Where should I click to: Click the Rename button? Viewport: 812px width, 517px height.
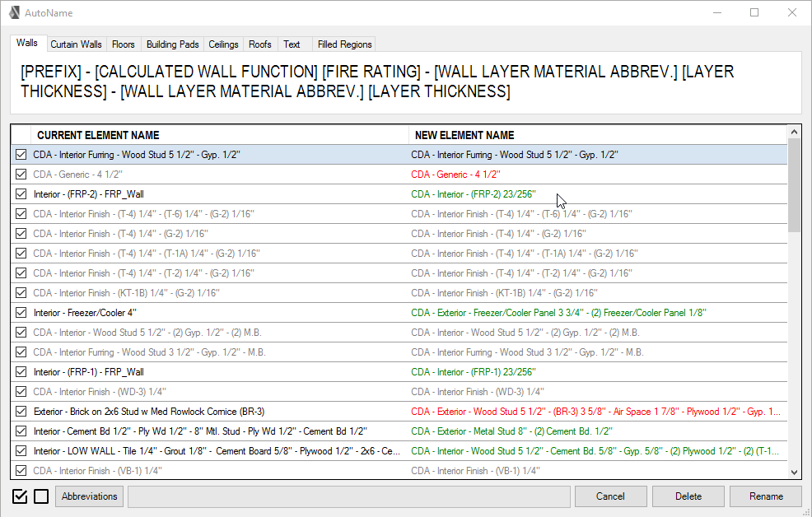point(766,496)
